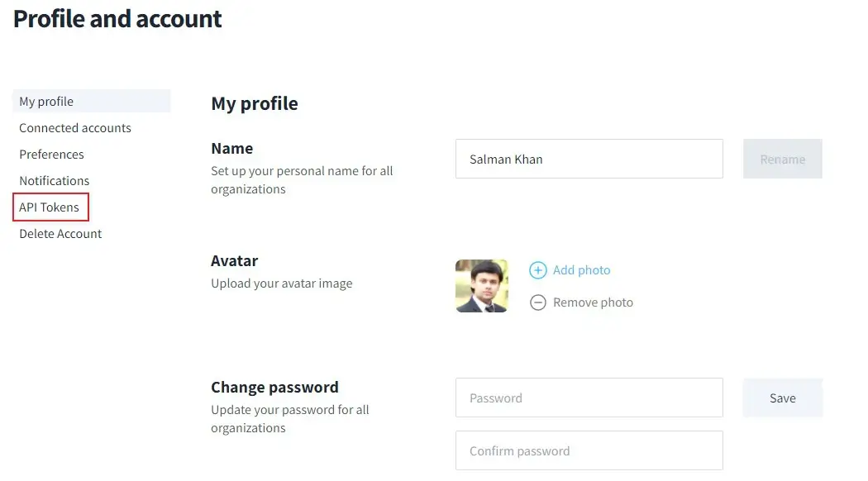Click the Save button for password
The height and width of the screenshot is (481, 868).
click(x=782, y=398)
